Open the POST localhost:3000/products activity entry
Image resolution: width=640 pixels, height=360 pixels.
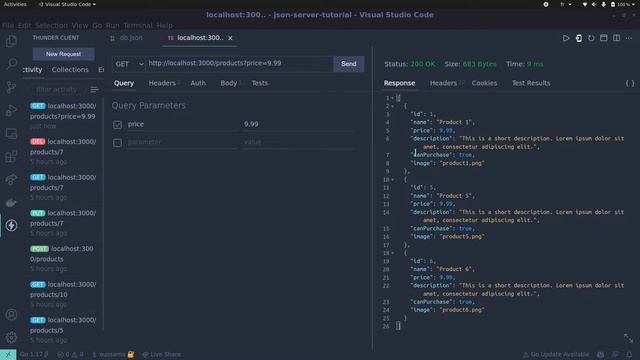click(63, 258)
